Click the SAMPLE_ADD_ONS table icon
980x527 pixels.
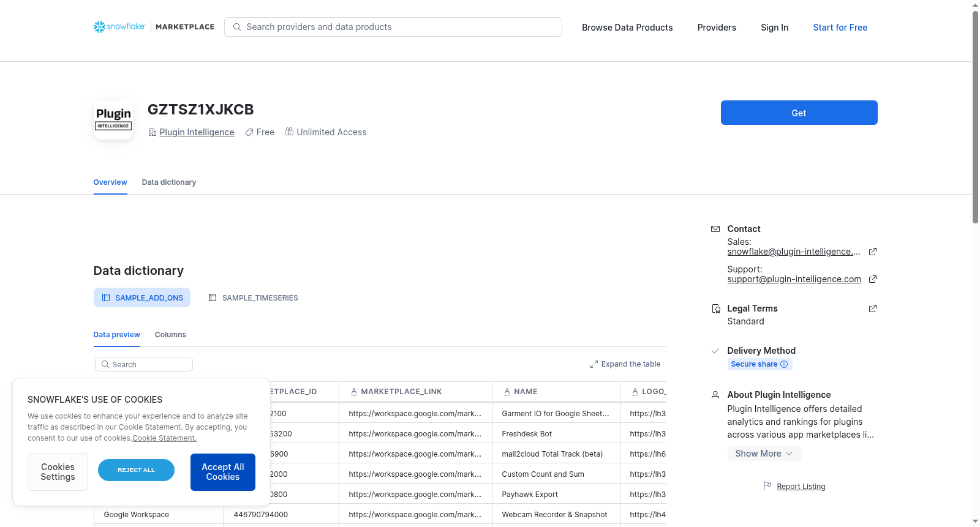click(106, 297)
